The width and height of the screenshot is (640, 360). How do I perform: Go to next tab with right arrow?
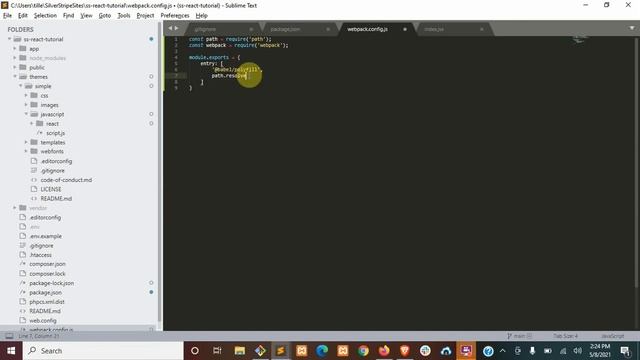point(177,28)
